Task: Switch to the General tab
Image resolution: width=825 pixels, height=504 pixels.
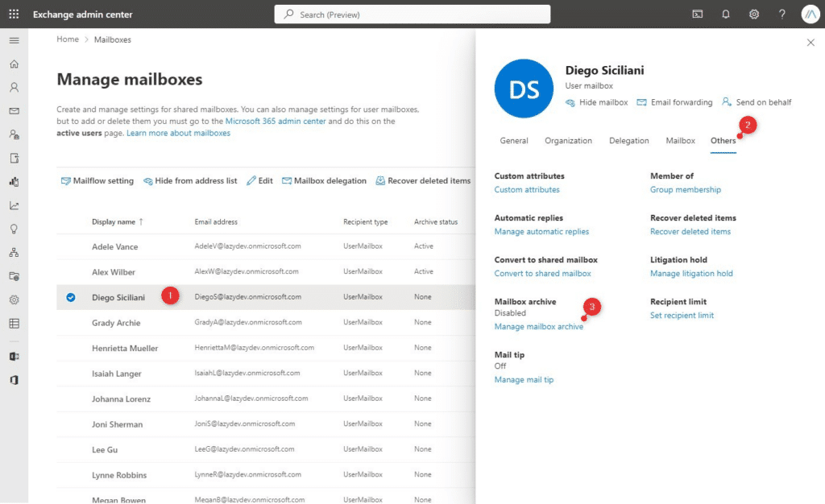Action: click(514, 141)
